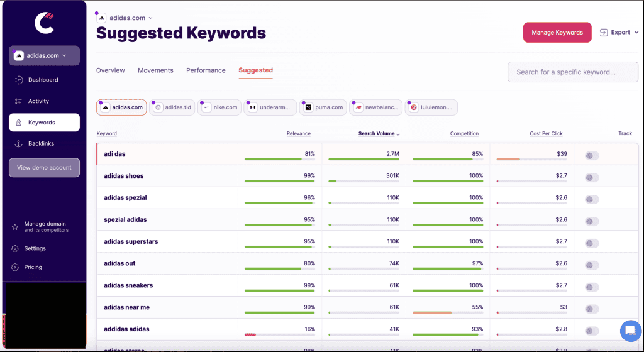
Task: Select the Suggested tab
Action: [x=255, y=70]
